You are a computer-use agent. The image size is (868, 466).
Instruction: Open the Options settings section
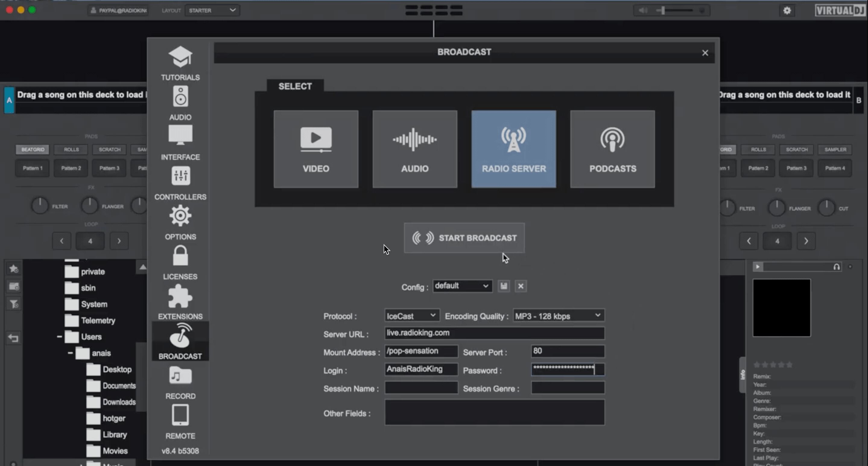(180, 222)
